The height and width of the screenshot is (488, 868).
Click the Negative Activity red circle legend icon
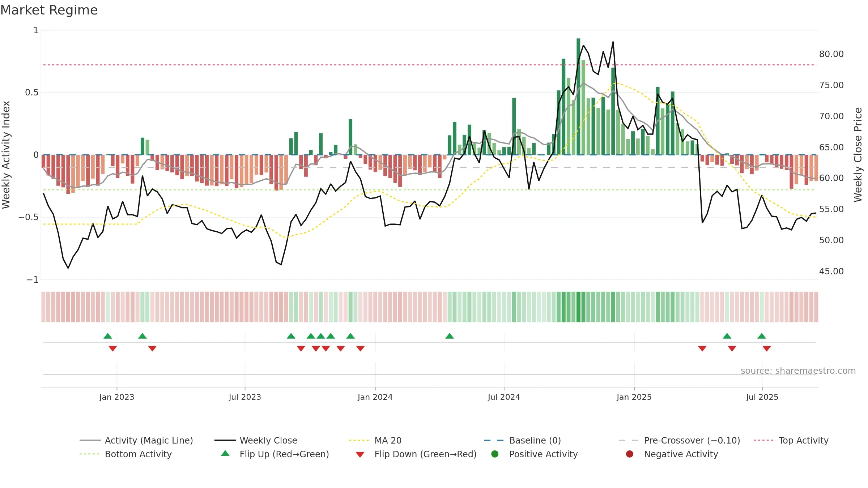point(630,454)
